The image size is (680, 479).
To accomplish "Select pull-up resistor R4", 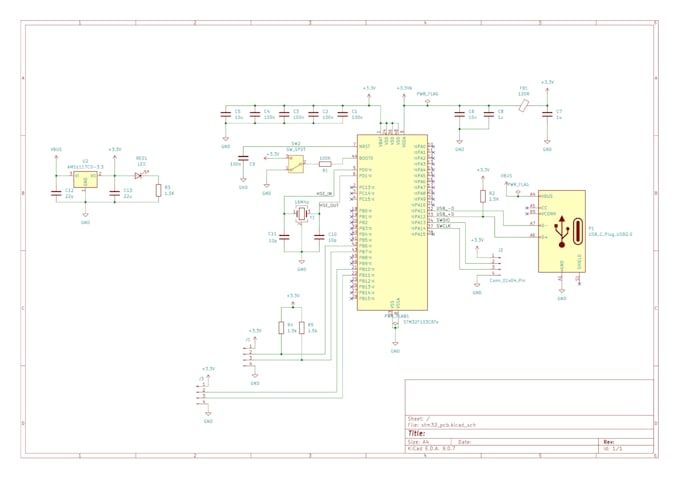I will (x=281, y=328).
